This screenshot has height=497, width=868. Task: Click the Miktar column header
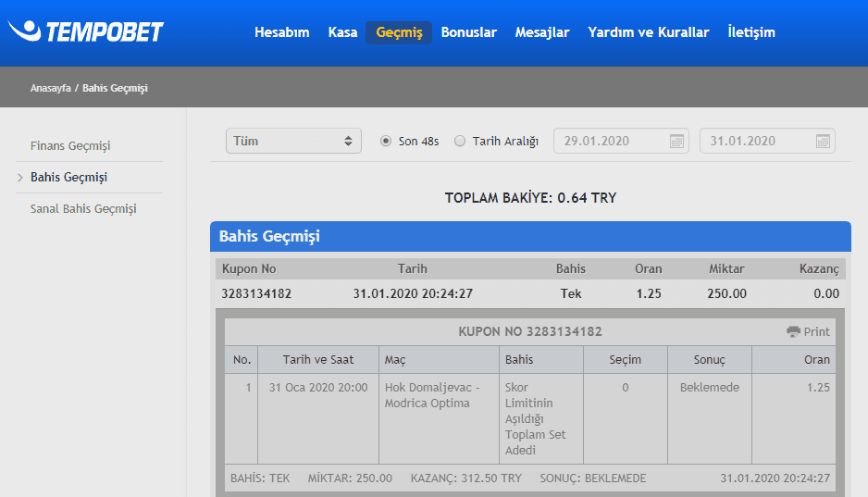[726, 269]
